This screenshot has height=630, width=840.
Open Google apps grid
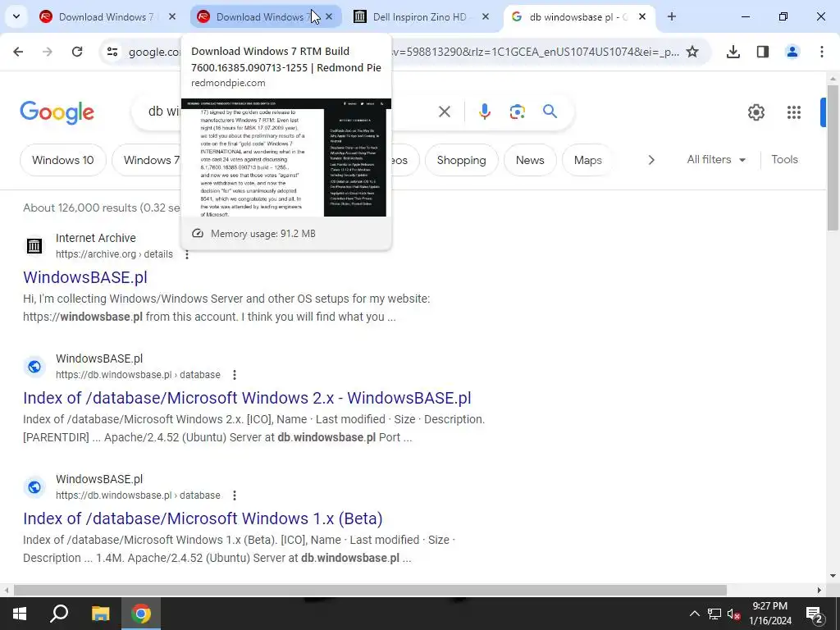click(794, 112)
